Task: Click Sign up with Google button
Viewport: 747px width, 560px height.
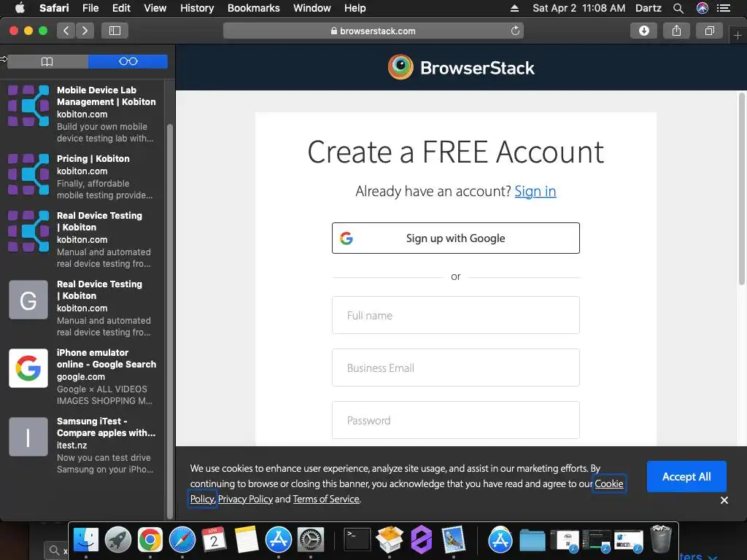Action: click(455, 238)
